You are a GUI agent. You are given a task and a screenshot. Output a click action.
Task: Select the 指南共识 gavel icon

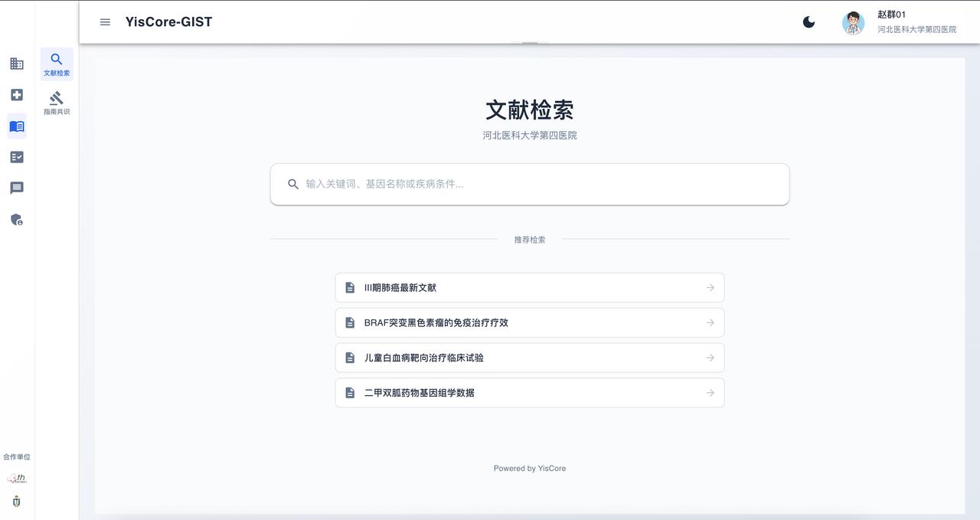[56, 96]
